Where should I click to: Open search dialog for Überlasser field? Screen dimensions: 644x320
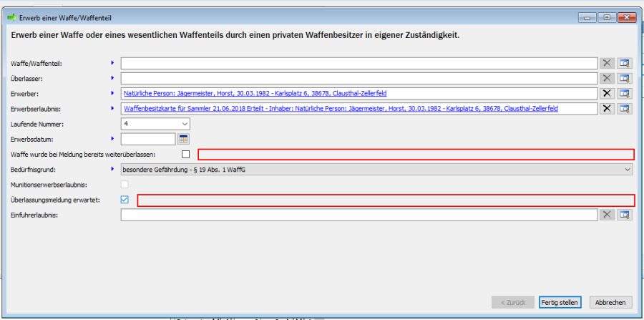click(x=625, y=78)
